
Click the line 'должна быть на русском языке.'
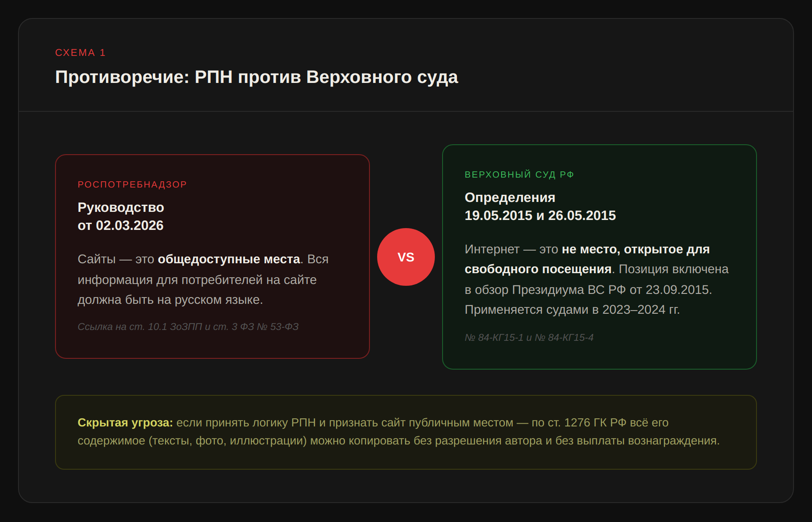(x=170, y=300)
